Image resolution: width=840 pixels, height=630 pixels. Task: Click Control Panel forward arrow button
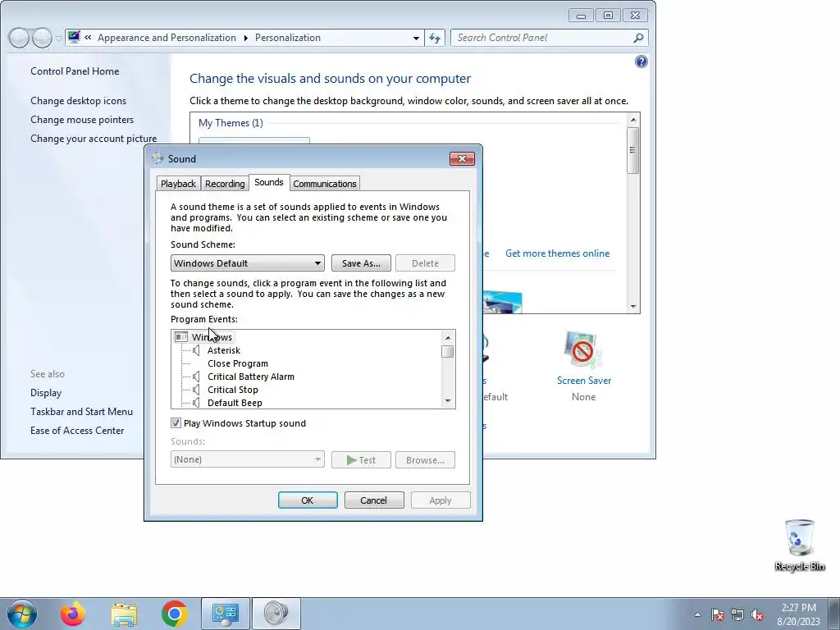(42, 38)
